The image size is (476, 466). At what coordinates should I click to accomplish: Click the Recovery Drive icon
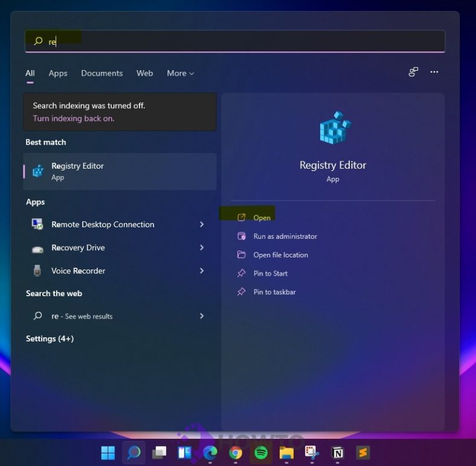[37, 249]
